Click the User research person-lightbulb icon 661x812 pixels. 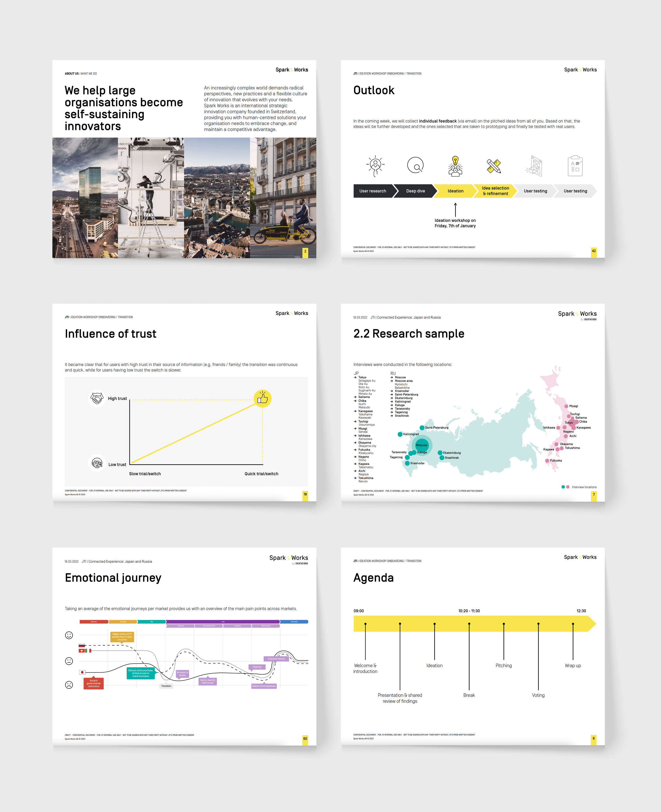pos(375,166)
